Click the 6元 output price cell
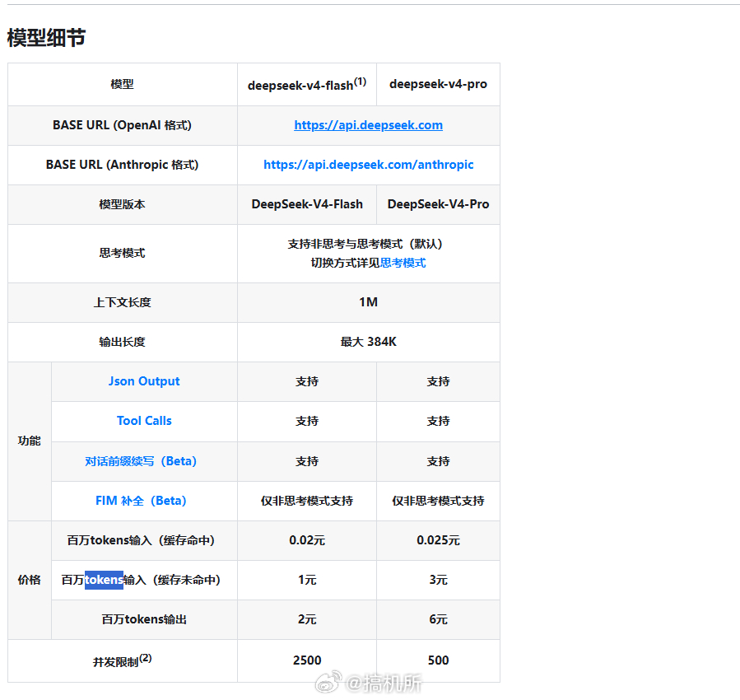740x700 pixels. [438, 620]
